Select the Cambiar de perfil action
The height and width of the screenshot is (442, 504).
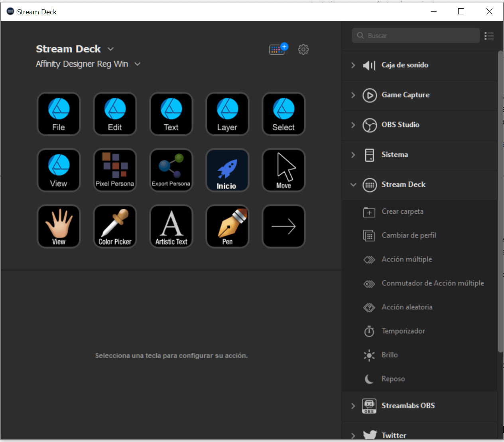coord(420,236)
